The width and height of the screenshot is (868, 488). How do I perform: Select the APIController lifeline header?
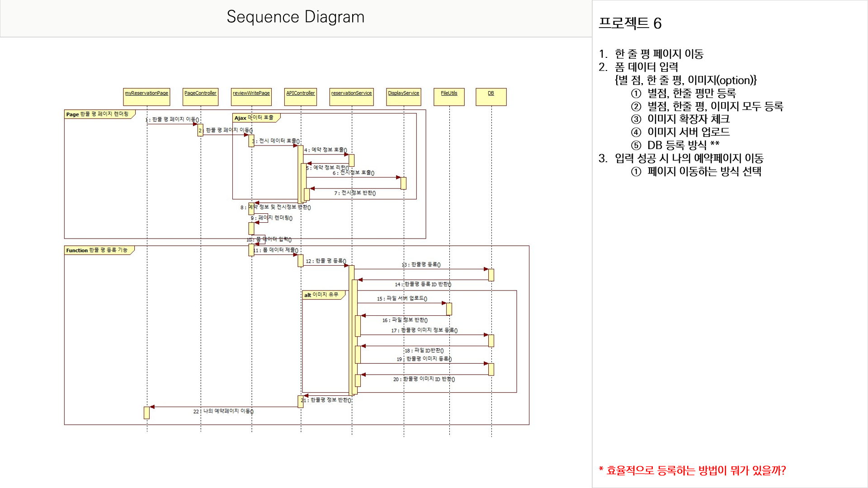(x=301, y=96)
